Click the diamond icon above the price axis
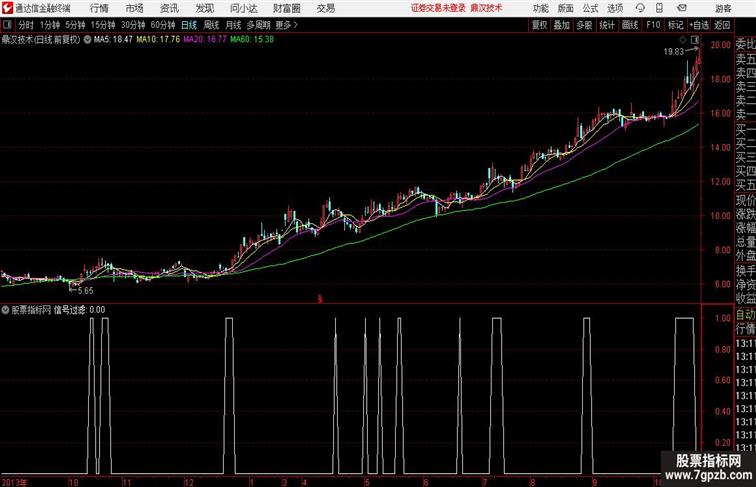This screenshot has width=756, height=487. (683, 40)
